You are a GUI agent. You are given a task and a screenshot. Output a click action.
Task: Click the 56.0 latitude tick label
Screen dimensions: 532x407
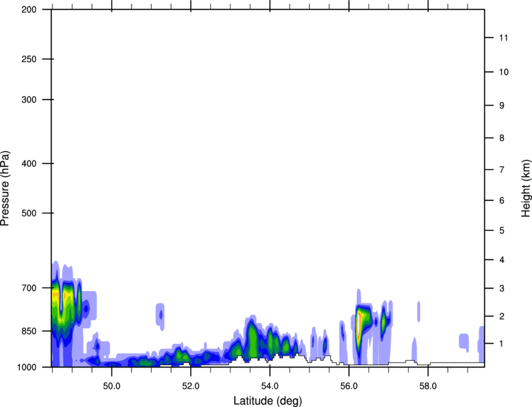pos(349,386)
